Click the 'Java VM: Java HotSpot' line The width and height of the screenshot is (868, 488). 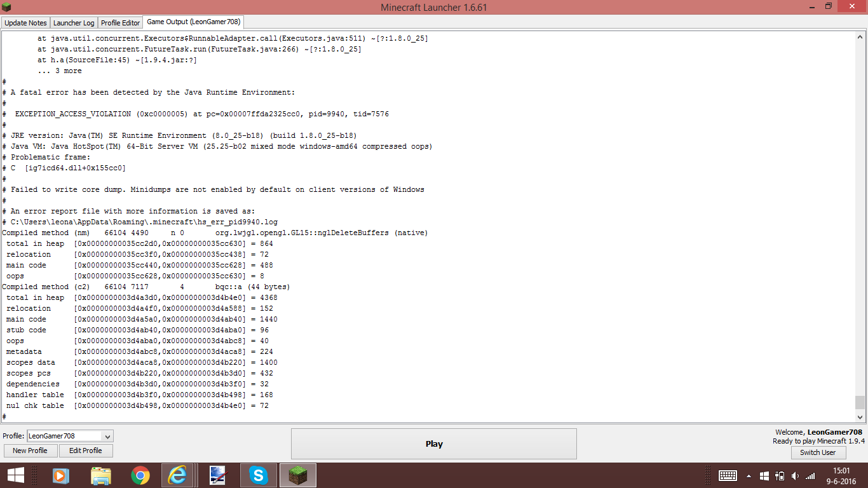[x=217, y=147]
